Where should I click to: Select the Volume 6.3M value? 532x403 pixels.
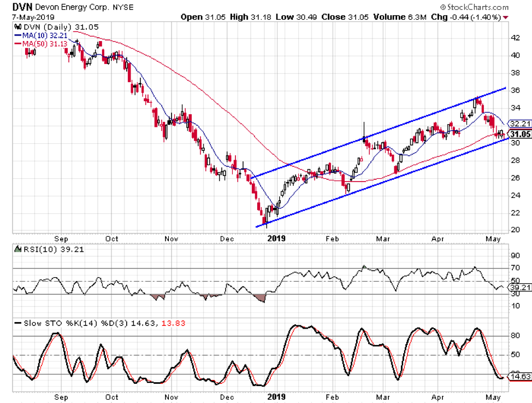pos(400,17)
